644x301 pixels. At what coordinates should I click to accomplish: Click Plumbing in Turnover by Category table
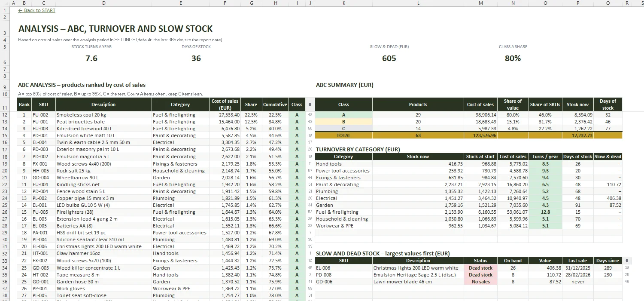pyautogui.click(x=343, y=191)
